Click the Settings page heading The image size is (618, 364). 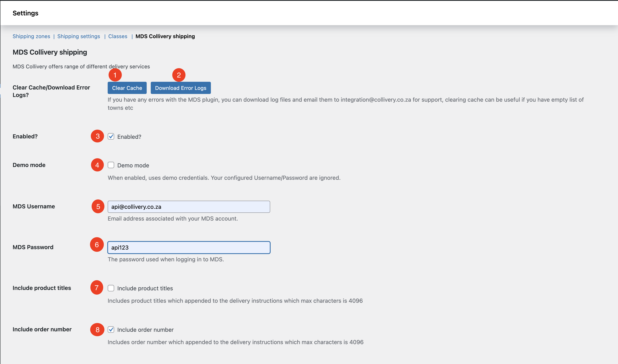(x=26, y=13)
